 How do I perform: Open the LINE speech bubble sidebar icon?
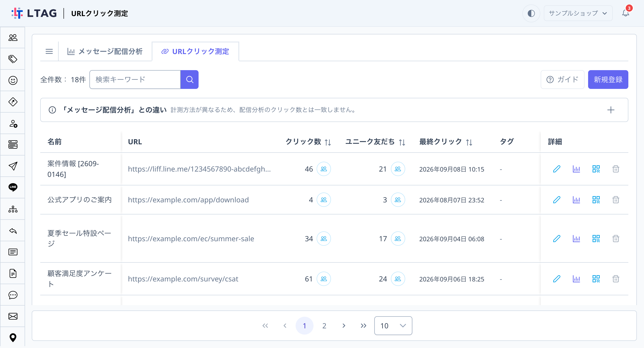click(x=13, y=187)
